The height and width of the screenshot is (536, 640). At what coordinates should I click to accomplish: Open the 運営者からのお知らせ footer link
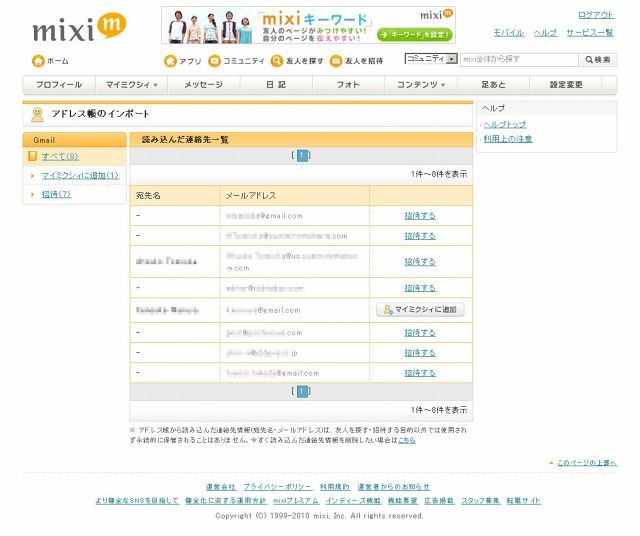coord(394,487)
